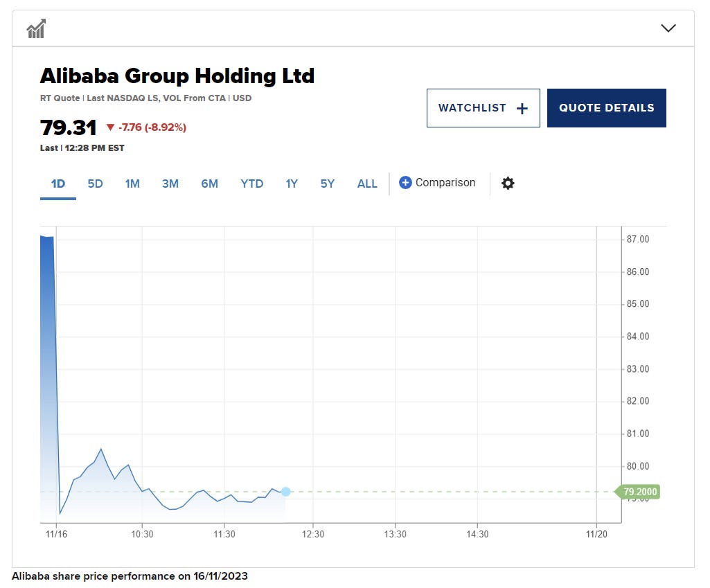The image size is (710, 588).
Task: Open Quote Details for Alibaba
Action: pos(606,108)
